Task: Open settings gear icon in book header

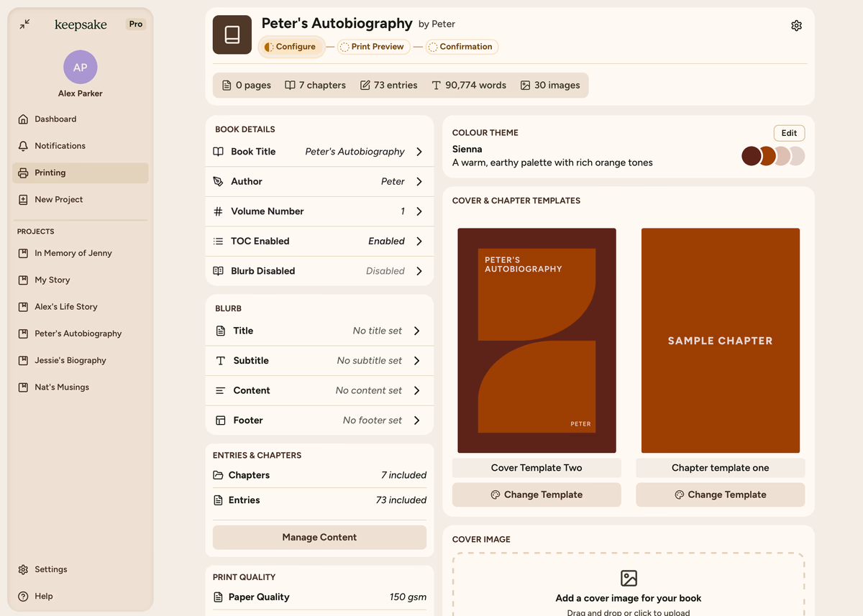Action: pos(796,26)
